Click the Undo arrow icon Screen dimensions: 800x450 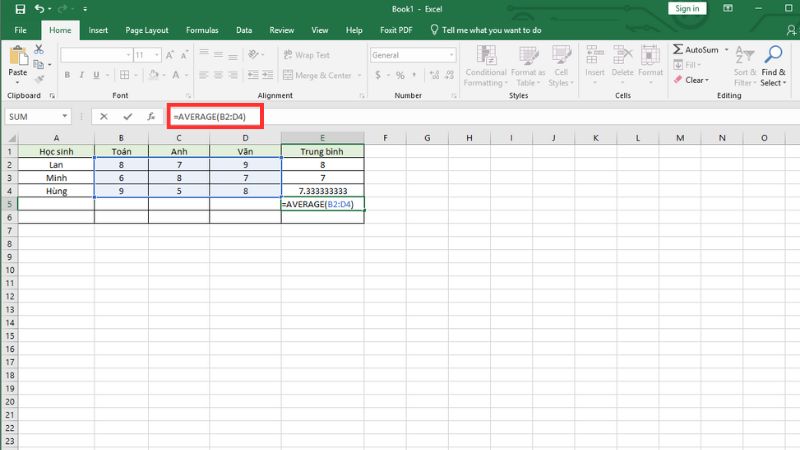[39, 9]
